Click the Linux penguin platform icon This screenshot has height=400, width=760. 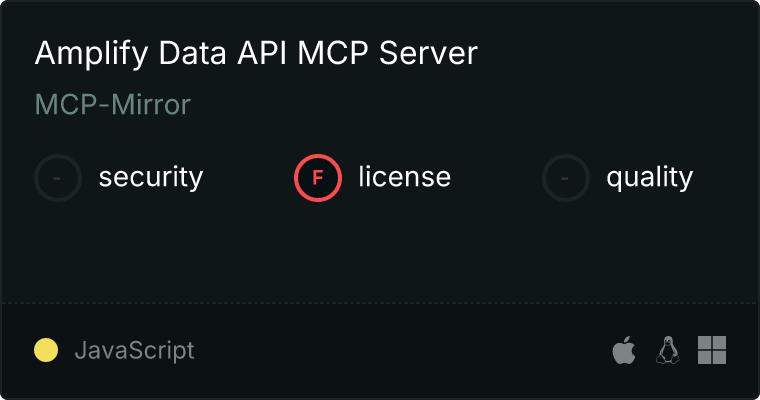pos(667,350)
